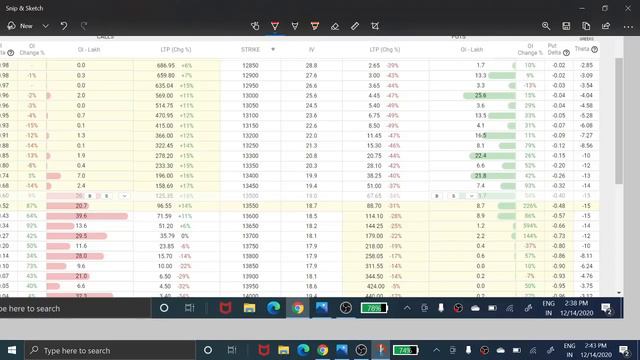
Task: Undo the last annotation
Action: [64, 26]
